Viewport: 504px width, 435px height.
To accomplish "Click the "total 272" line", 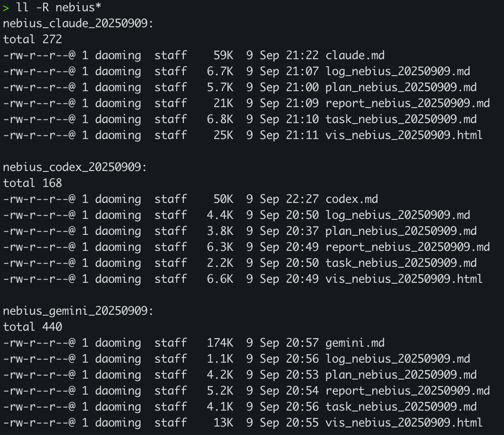I will (x=32, y=39).
